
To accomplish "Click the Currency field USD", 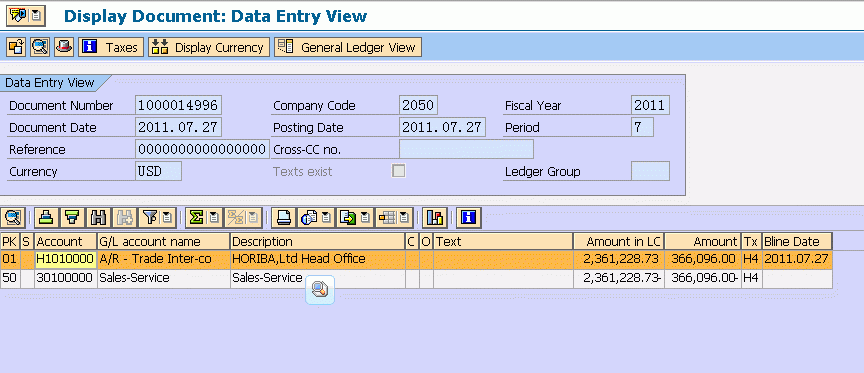I will coord(159,171).
